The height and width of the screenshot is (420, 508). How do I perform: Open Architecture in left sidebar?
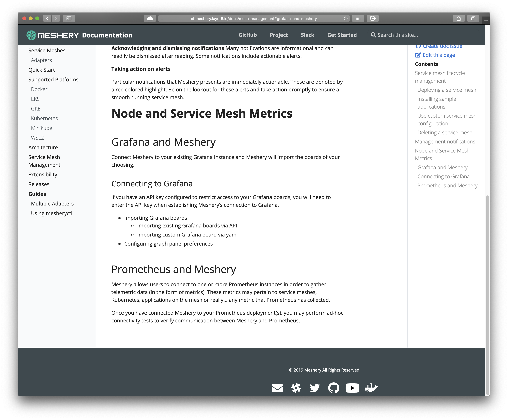(43, 147)
